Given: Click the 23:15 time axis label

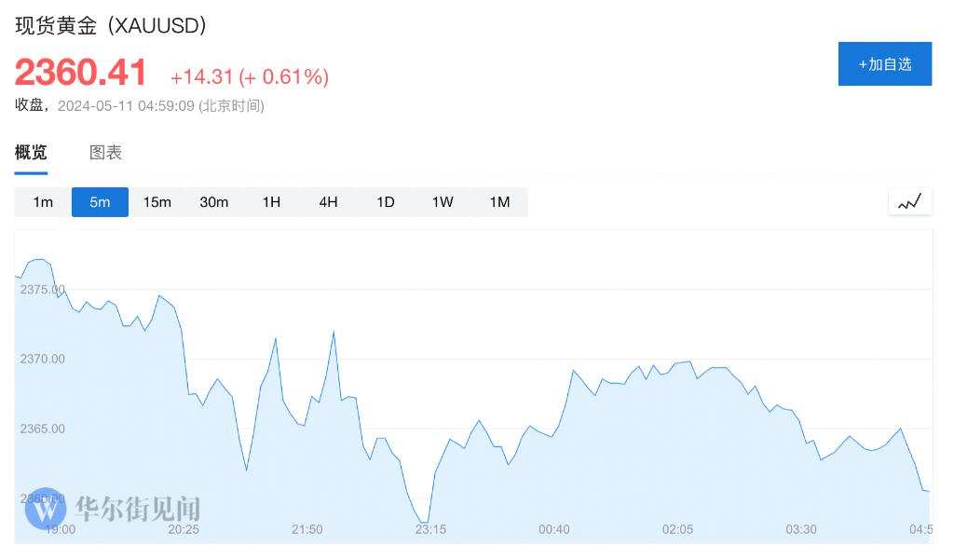Looking at the screenshot, I should pyautogui.click(x=430, y=529).
